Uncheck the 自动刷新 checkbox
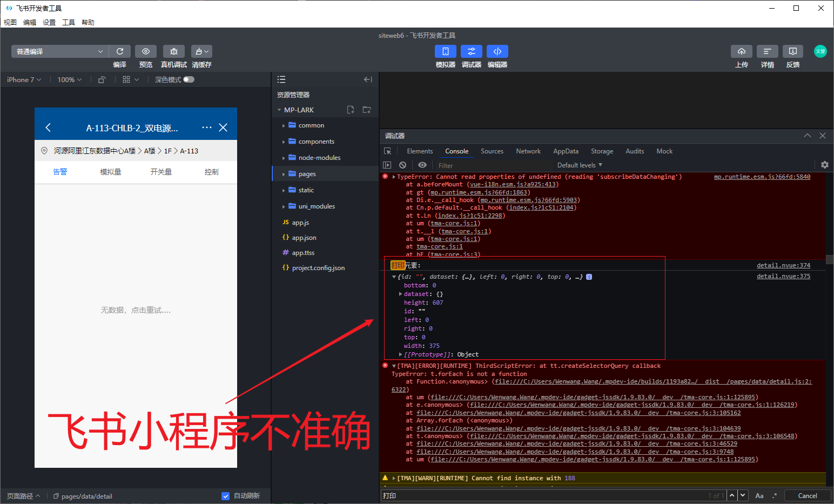The height and width of the screenshot is (504, 834). (x=226, y=496)
